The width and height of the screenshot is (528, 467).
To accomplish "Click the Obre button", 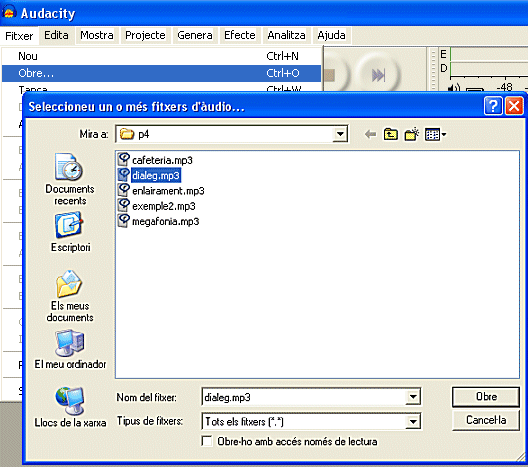I will click(486, 397).
